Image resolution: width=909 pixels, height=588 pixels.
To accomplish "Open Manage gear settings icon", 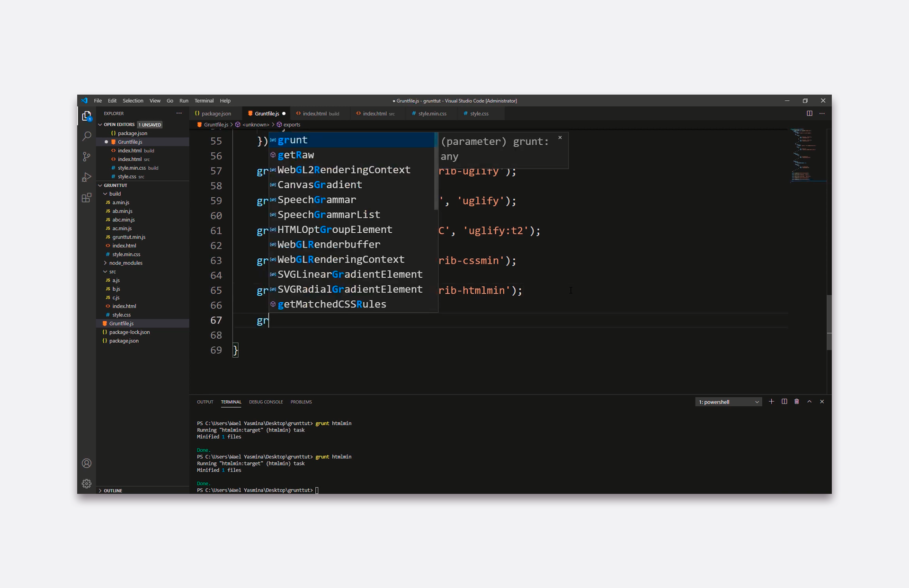I will (87, 483).
